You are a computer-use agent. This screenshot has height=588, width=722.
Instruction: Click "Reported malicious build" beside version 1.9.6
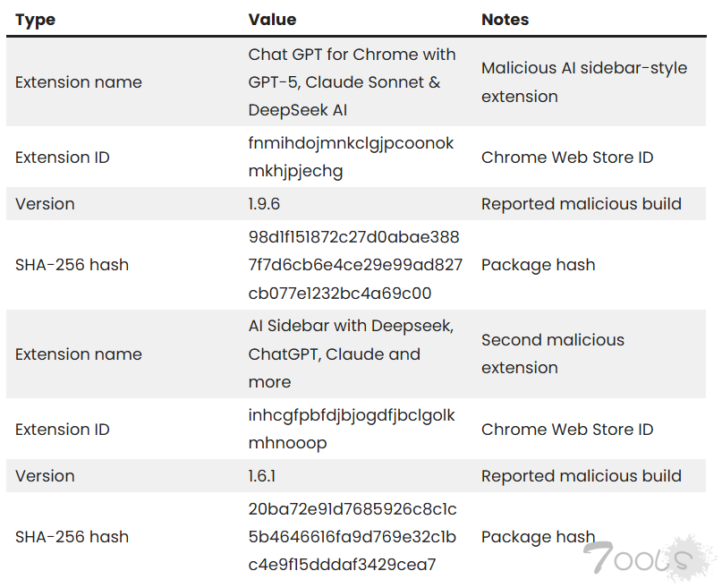point(581,204)
